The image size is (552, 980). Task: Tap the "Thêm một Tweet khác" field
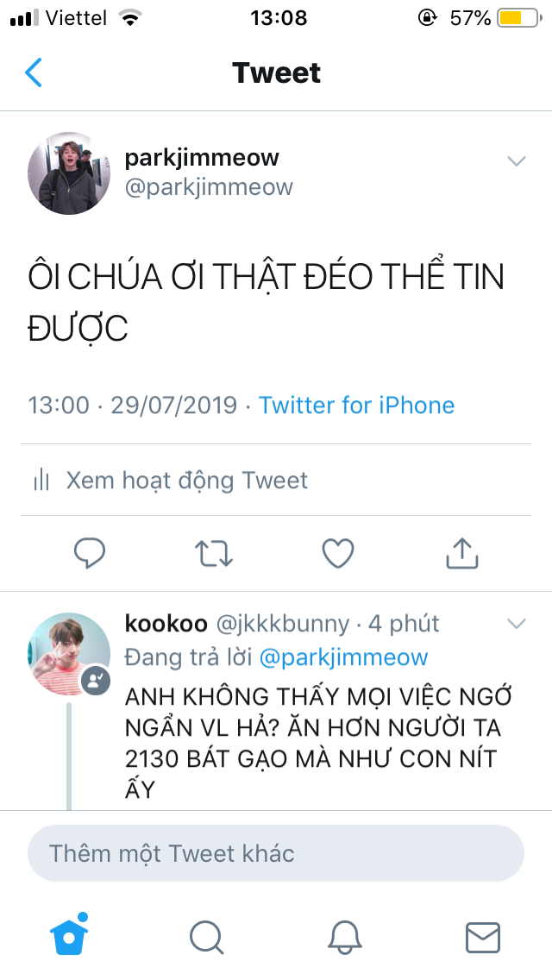pos(276,853)
